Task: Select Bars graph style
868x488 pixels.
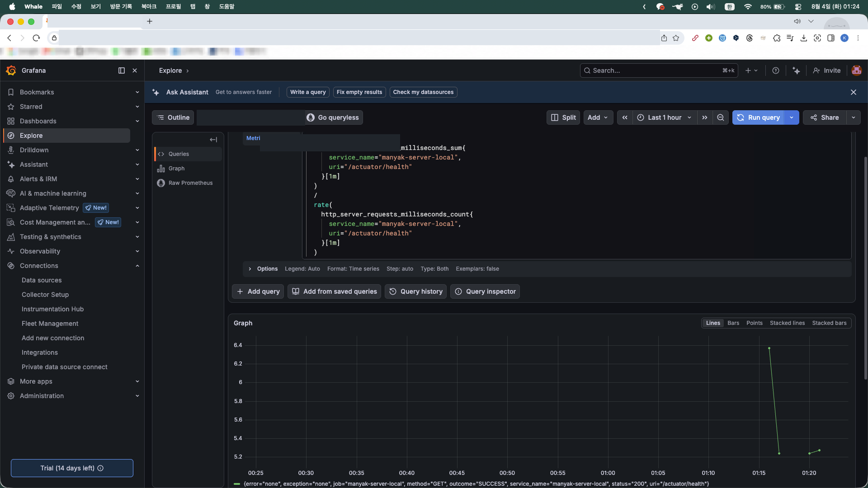Action: (x=733, y=323)
